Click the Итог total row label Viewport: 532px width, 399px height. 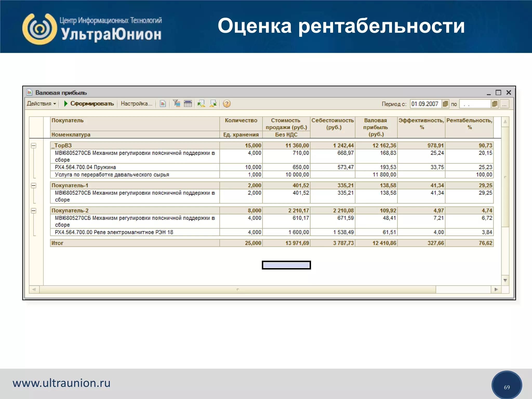pos(57,243)
